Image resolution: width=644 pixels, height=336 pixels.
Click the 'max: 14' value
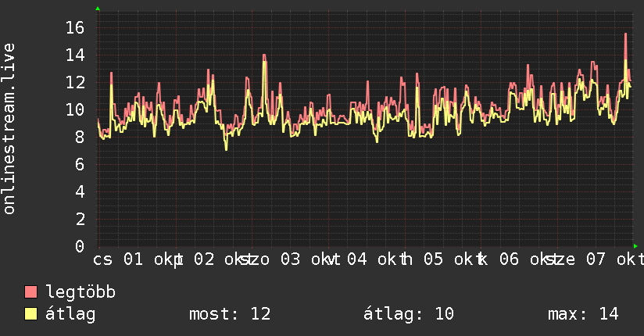coord(583,314)
